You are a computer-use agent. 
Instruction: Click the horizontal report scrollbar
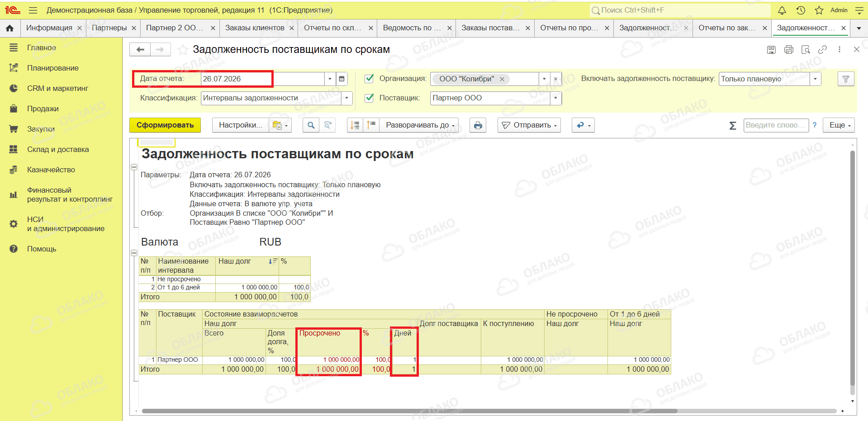click(409, 411)
